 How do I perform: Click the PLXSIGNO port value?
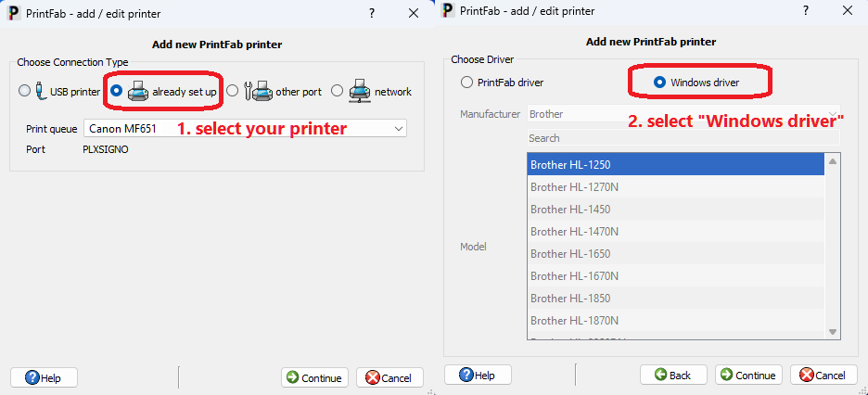pos(105,149)
